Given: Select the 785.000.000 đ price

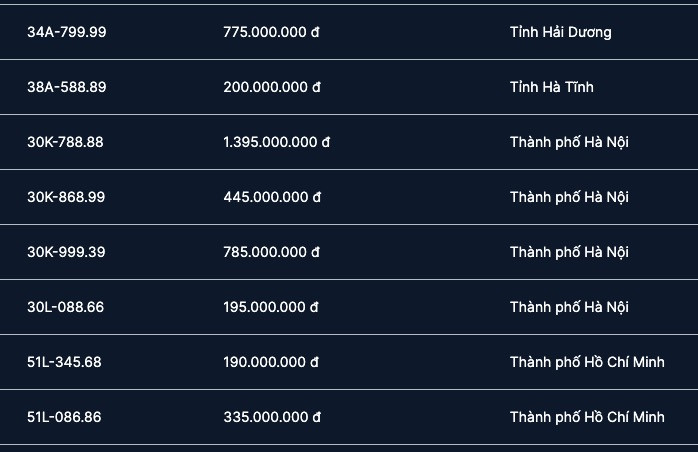Looking at the screenshot, I should [x=271, y=252].
